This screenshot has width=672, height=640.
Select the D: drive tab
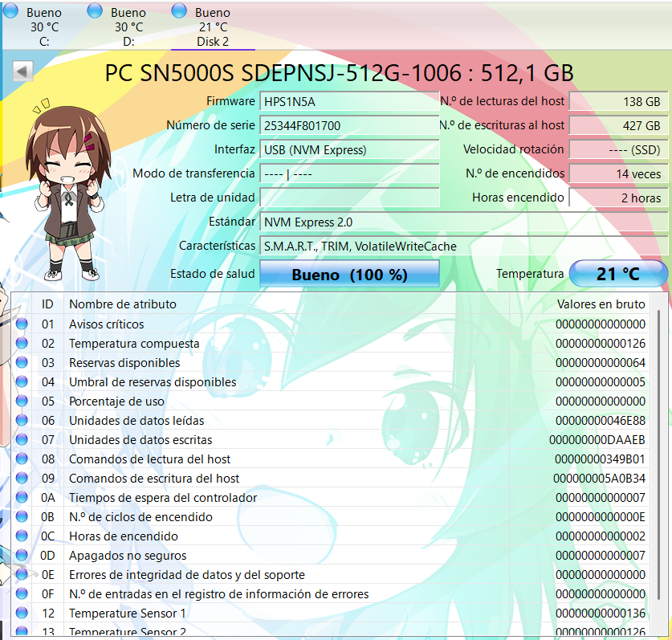[128, 26]
